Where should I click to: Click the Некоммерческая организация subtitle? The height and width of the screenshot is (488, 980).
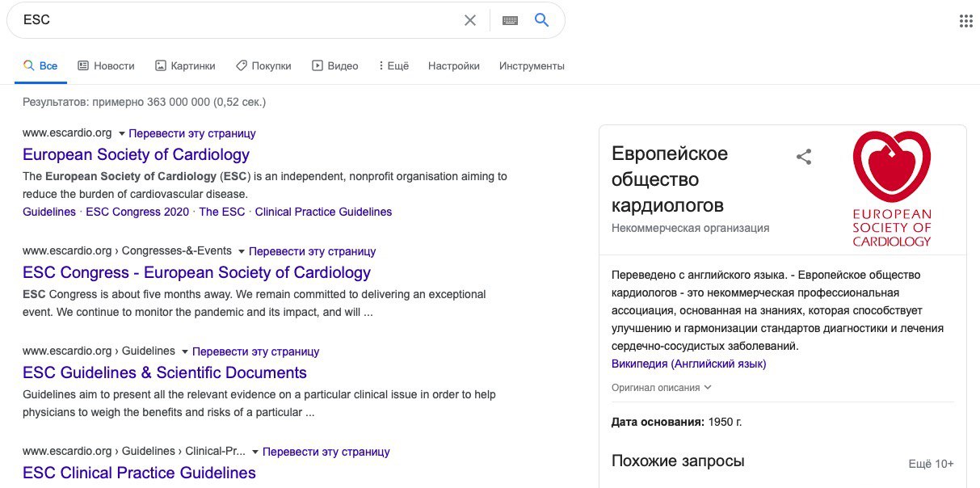click(691, 228)
